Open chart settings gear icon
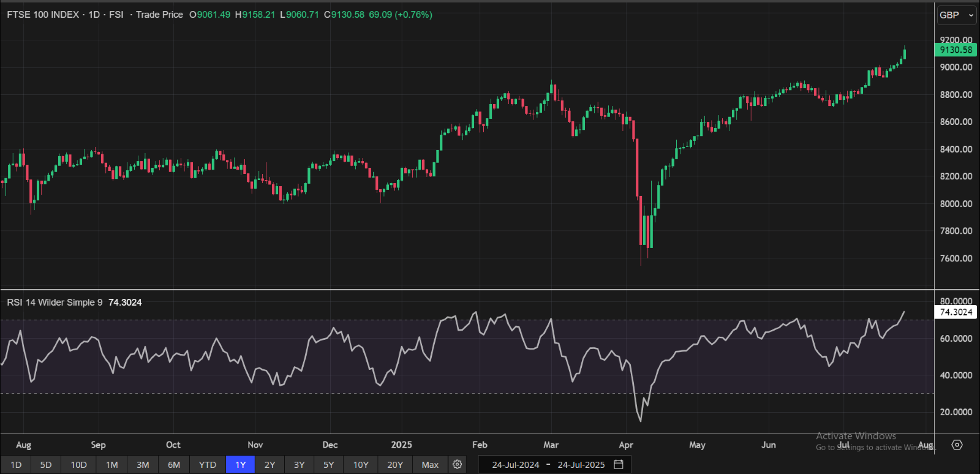 (x=457, y=465)
